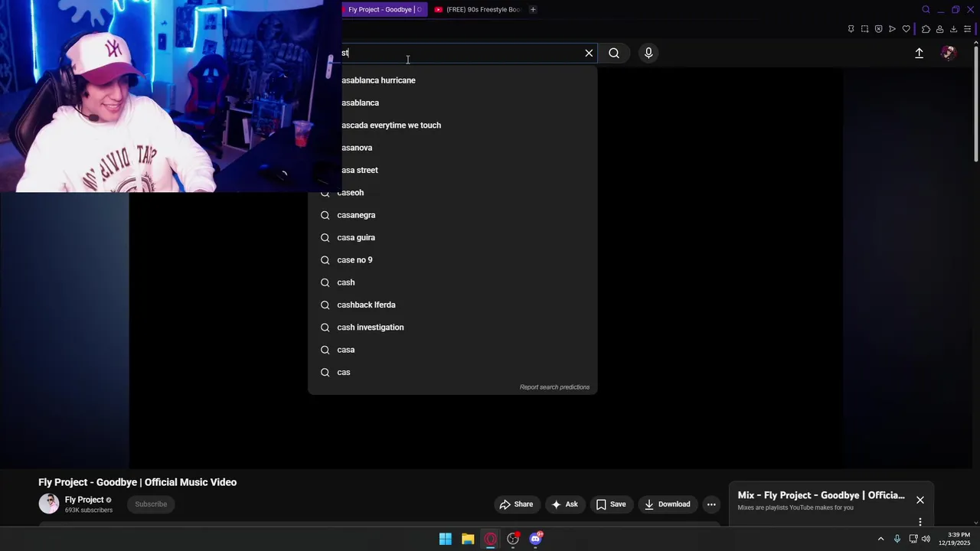Close the Mix - Fly Project playlist panel
This screenshot has width=980, height=551.
click(920, 500)
